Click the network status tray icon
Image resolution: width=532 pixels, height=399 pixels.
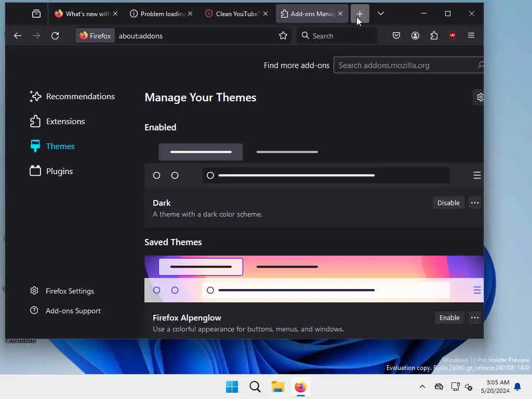[x=455, y=387]
